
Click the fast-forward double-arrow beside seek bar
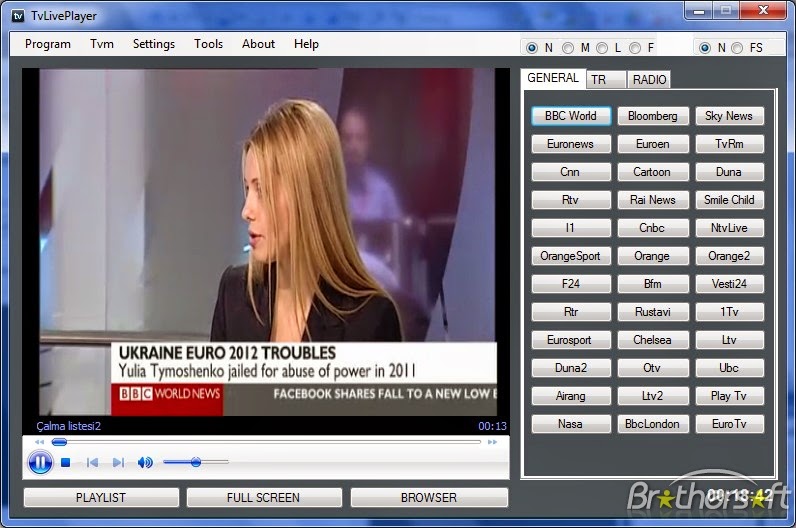point(492,442)
